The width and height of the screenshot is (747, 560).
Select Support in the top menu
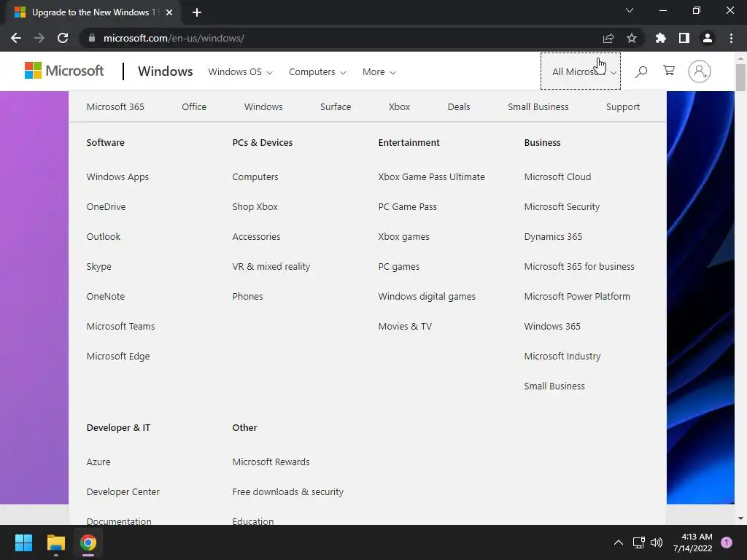pyautogui.click(x=623, y=106)
